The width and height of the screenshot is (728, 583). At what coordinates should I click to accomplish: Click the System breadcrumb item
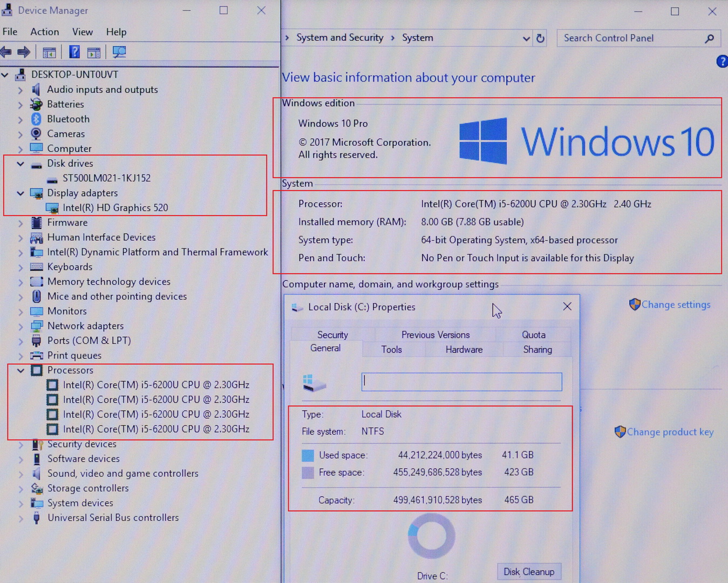pos(418,38)
